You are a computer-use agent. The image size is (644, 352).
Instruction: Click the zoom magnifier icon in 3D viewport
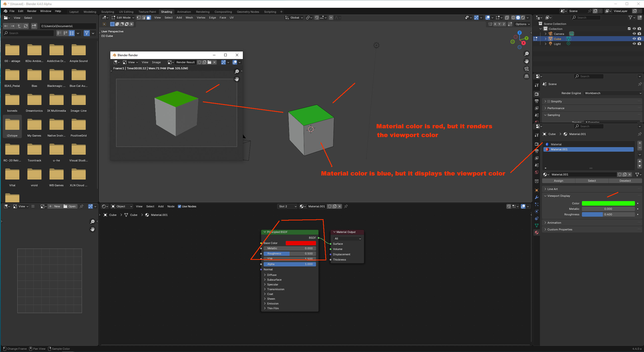coord(527,54)
